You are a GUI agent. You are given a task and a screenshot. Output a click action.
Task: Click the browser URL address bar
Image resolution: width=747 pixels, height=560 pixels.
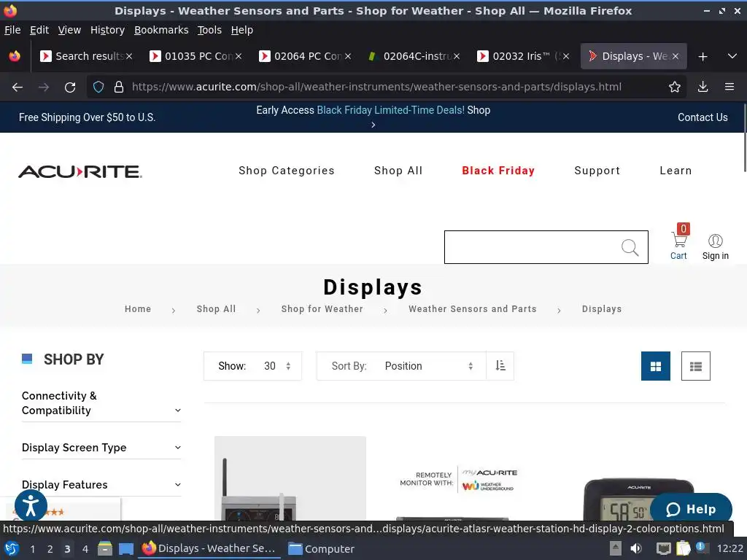point(376,87)
